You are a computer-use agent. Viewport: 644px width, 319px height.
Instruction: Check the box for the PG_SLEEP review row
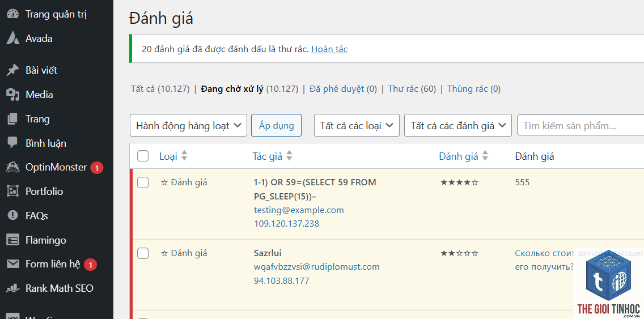pos(142,182)
